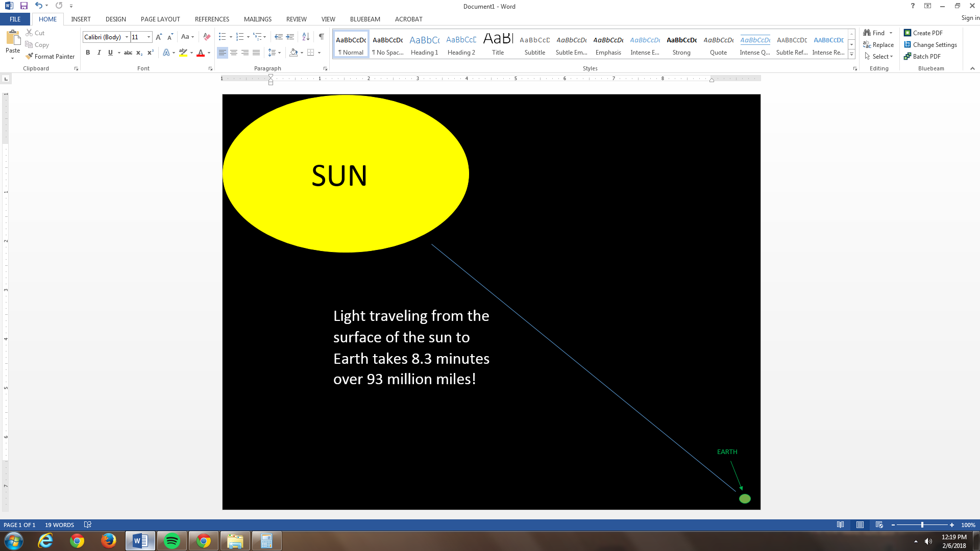Image resolution: width=980 pixels, height=551 pixels.
Task: Click the zoom slider handle
Action: (922, 525)
